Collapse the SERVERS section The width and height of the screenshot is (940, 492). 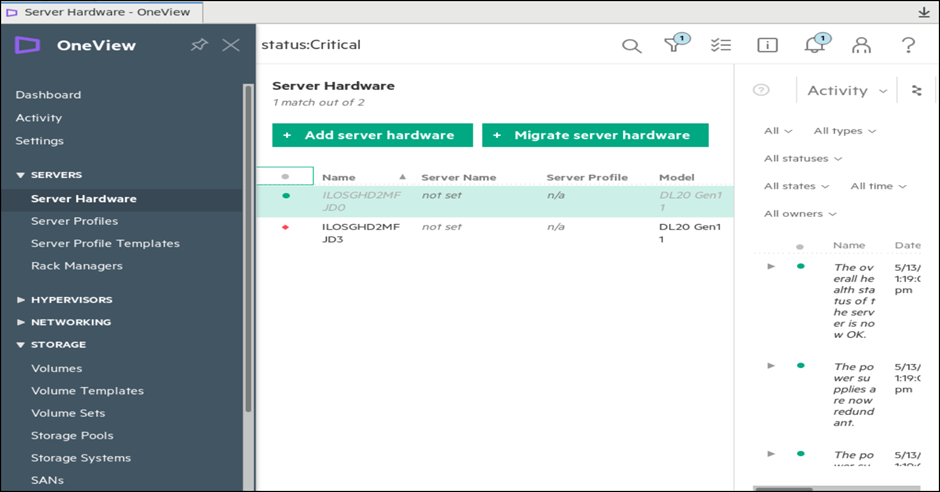(20, 175)
